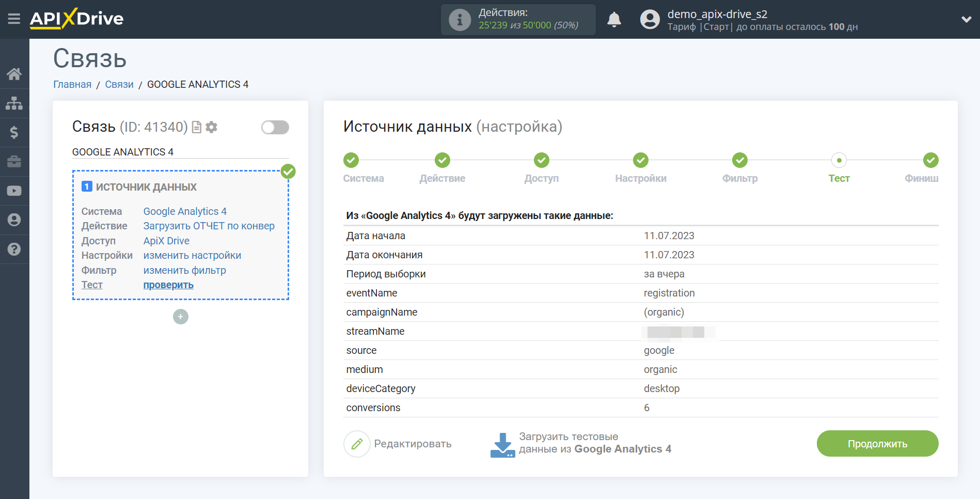Click the Продолжить button
The width and height of the screenshot is (980, 499).
click(877, 444)
